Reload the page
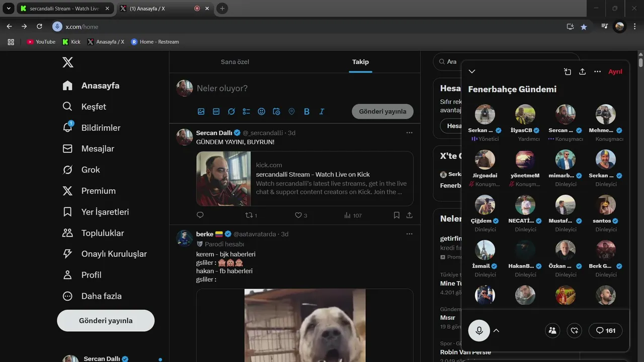 point(39,27)
